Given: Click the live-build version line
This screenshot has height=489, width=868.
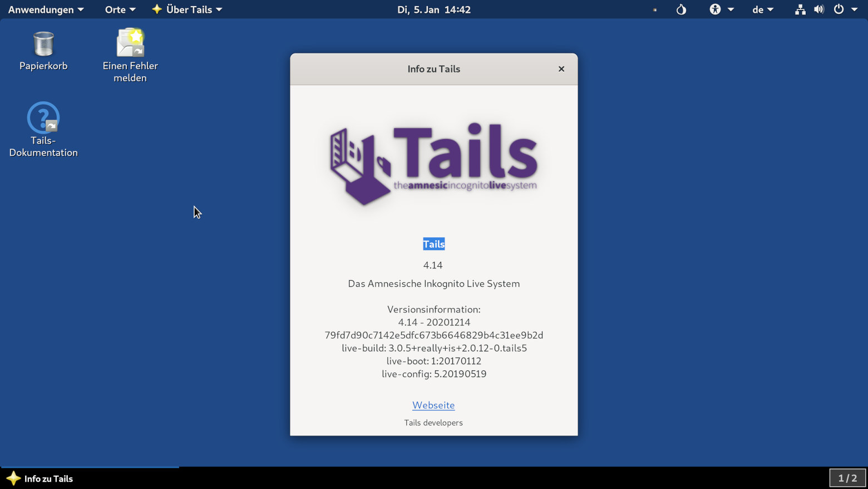Looking at the screenshot, I should click(x=434, y=348).
